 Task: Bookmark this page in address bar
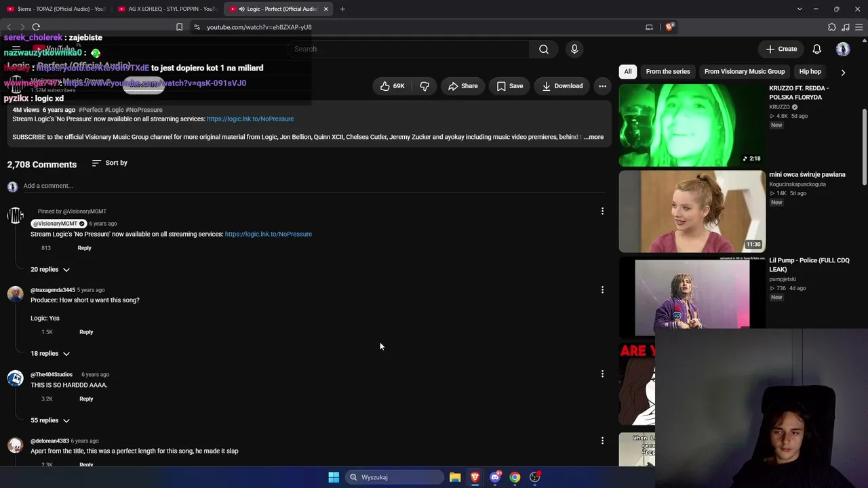[x=179, y=27]
